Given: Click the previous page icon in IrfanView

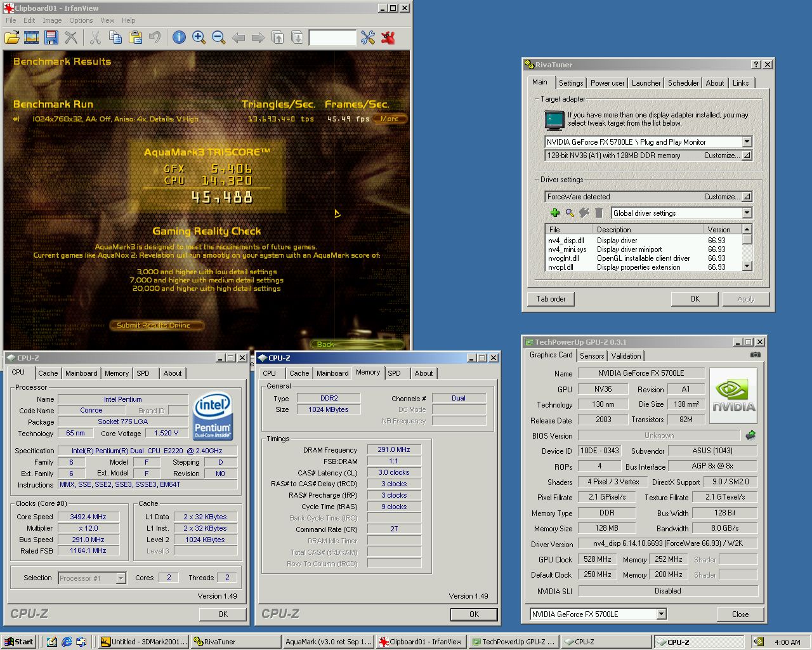Looking at the screenshot, I should click(x=277, y=38).
